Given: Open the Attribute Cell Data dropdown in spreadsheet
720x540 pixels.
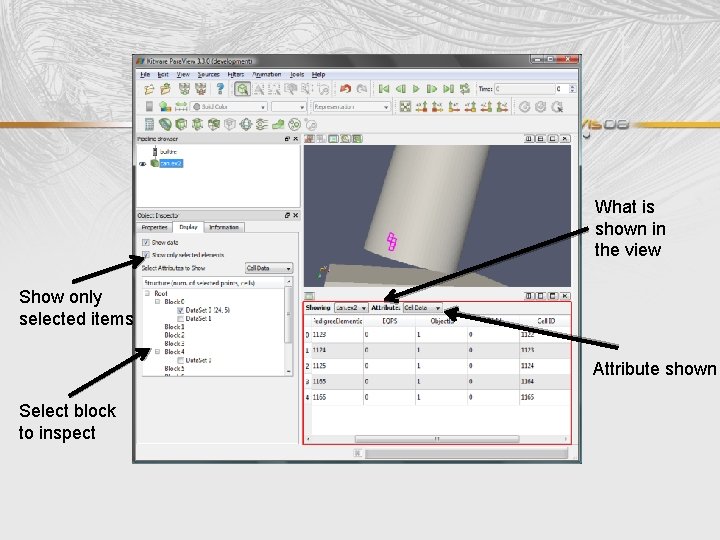Looking at the screenshot, I should (422, 308).
